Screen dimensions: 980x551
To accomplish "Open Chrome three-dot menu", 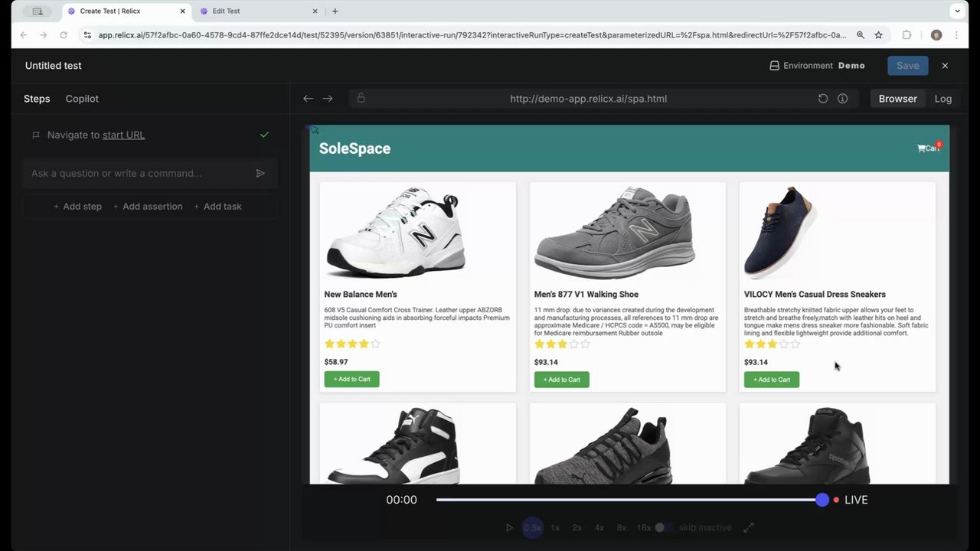I will [956, 35].
